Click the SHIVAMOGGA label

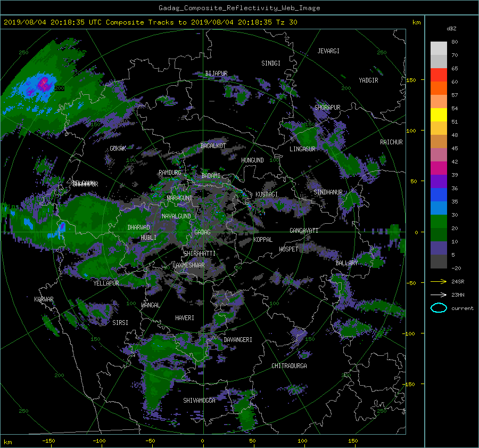pos(199,401)
